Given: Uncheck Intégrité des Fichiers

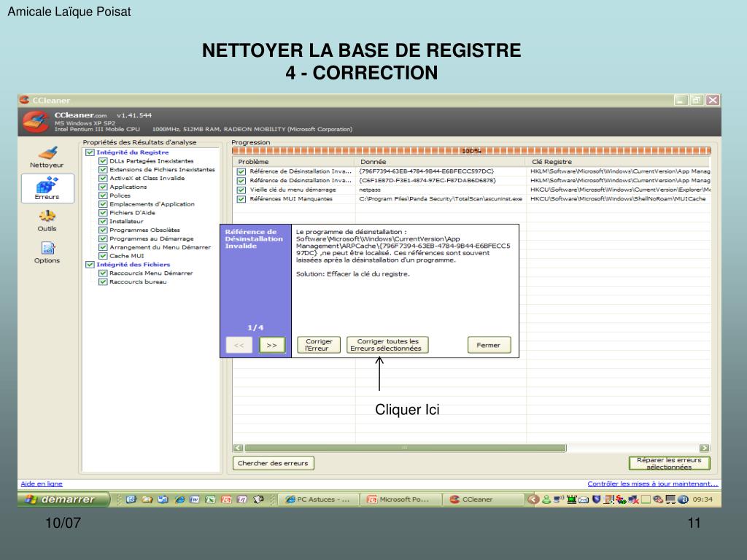Looking at the screenshot, I should tap(90, 264).
